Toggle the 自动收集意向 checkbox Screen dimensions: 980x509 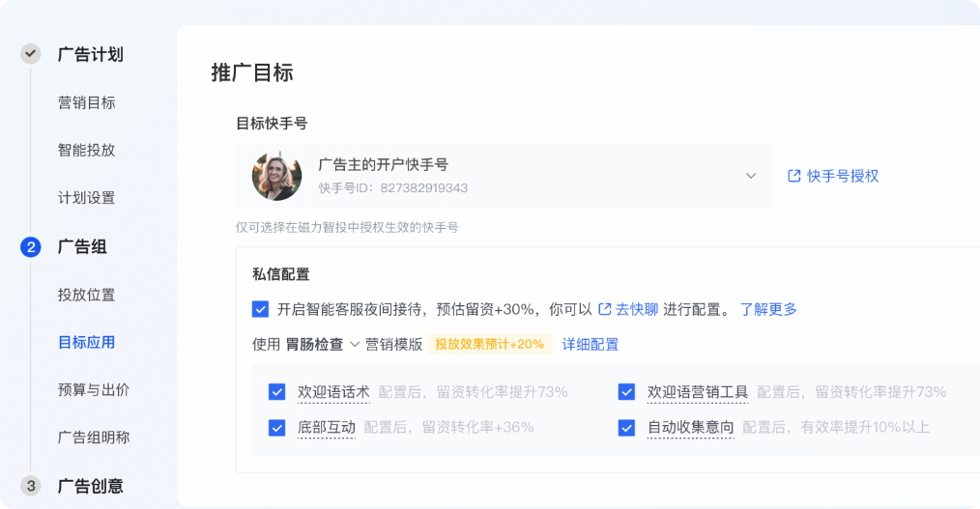coord(626,428)
